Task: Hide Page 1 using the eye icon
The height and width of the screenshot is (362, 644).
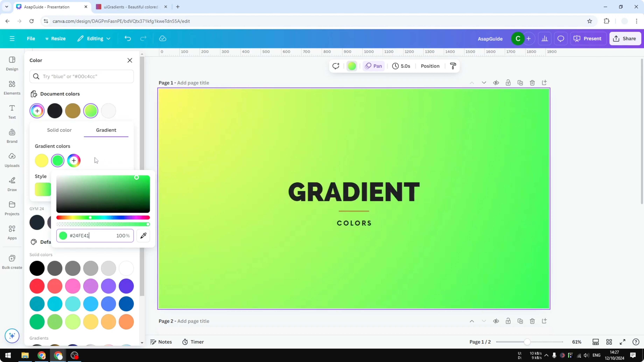Action: click(496, 83)
